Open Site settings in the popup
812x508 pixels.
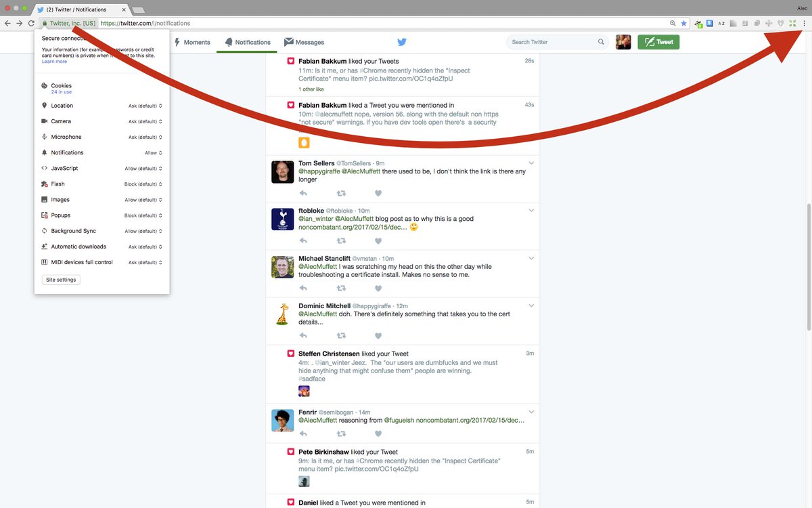pyautogui.click(x=61, y=280)
